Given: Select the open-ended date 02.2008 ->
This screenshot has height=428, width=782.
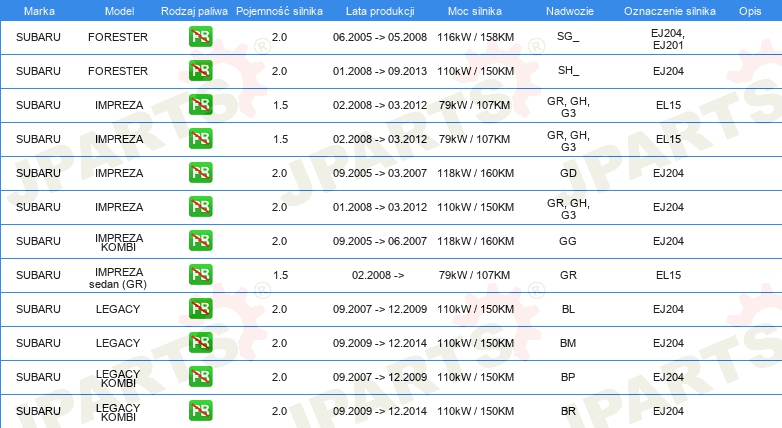Looking at the screenshot, I should pyautogui.click(x=378, y=275).
